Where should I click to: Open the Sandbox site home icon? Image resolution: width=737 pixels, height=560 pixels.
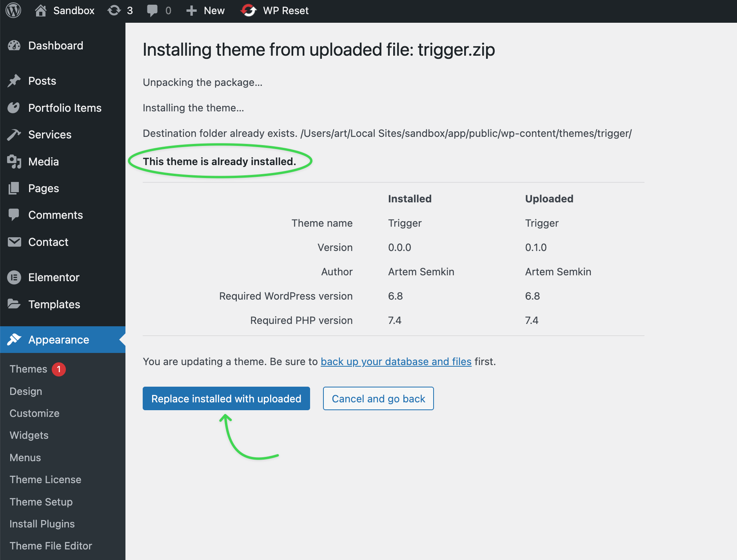[x=41, y=11]
